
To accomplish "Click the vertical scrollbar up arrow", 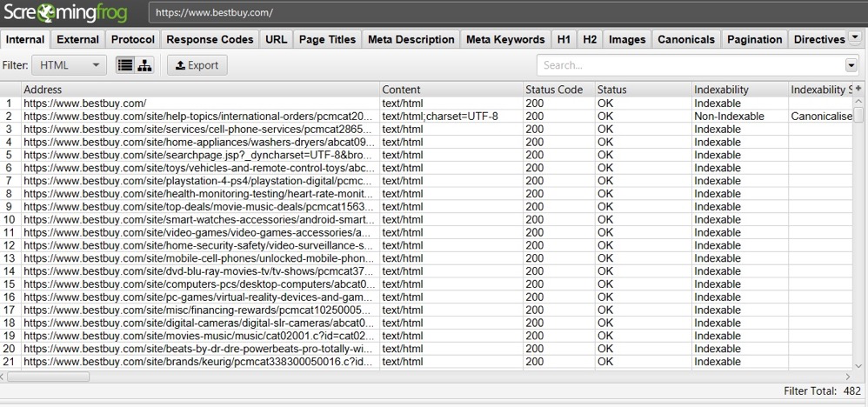I will (x=858, y=102).
